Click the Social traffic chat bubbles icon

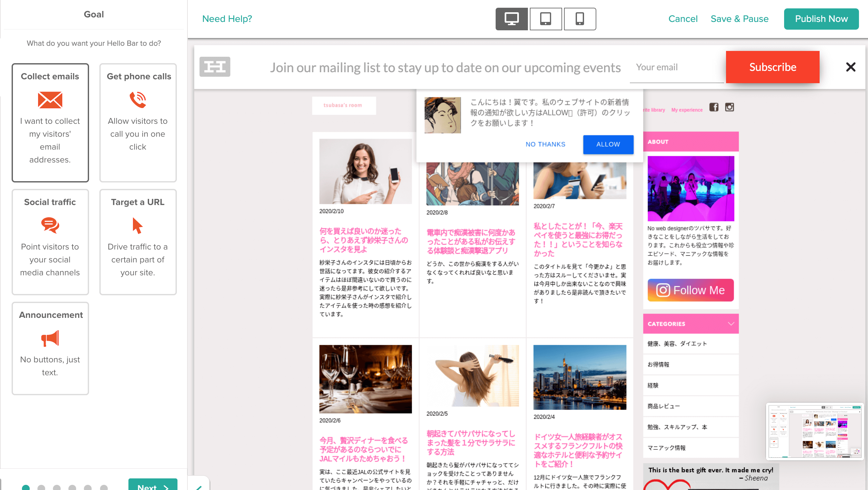point(50,225)
